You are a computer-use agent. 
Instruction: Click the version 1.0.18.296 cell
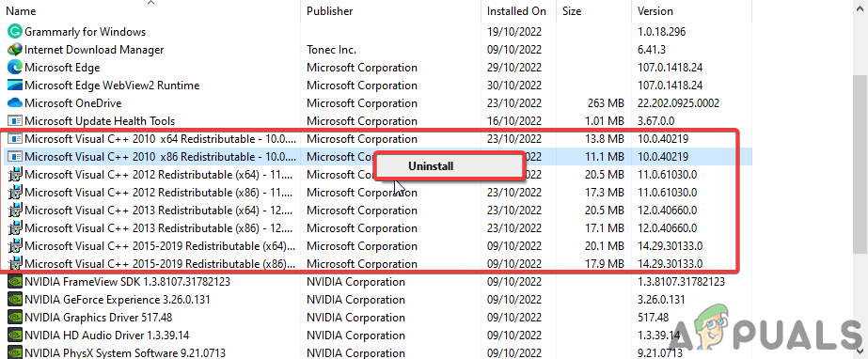[661, 32]
